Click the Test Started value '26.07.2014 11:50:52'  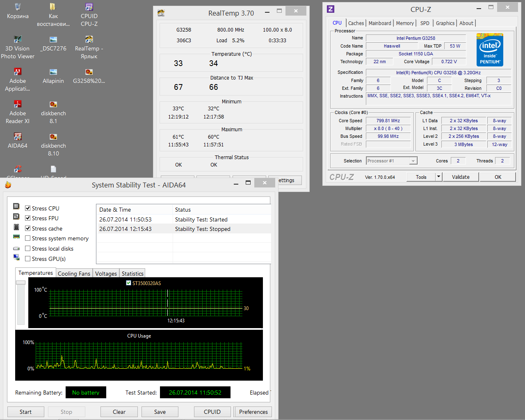click(x=195, y=393)
